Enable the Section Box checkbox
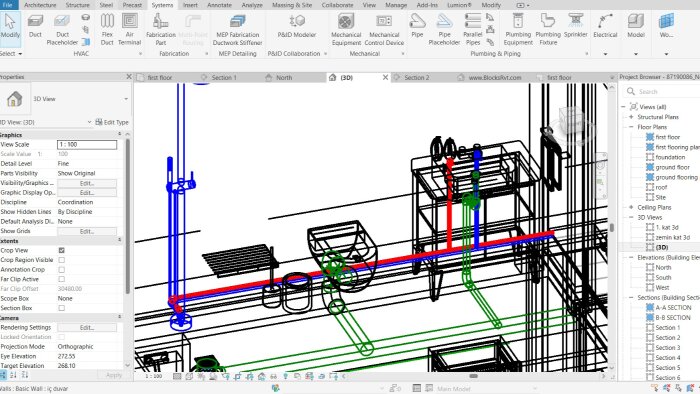The height and width of the screenshot is (394, 700). 62,308
